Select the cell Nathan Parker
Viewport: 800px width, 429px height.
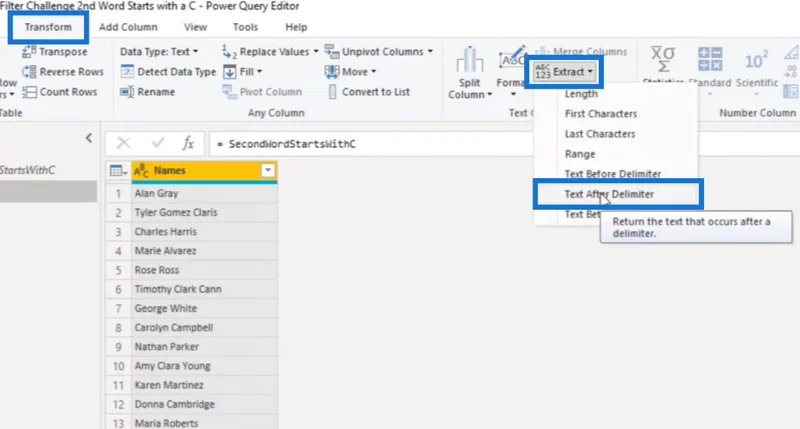(205, 347)
